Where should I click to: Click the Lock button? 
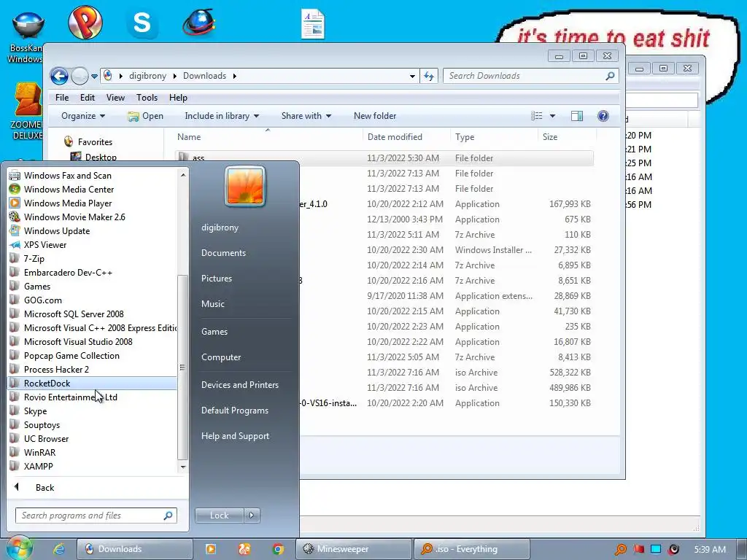click(x=219, y=516)
